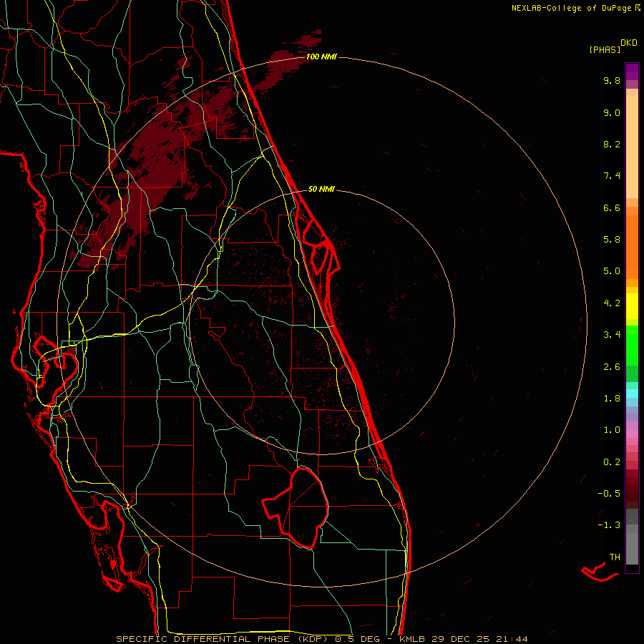This screenshot has height=644, width=644.
Task: Pick the 9.0 value on the legend
Action: [x=612, y=112]
